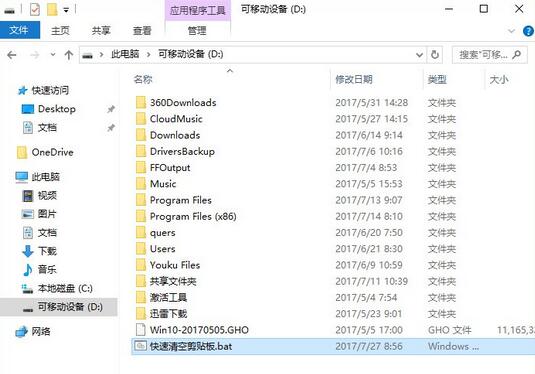The height and width of the screenshot is (374, 535).
Task: Select the DriversBackup folder icon
Action: (x=141, y=151)
